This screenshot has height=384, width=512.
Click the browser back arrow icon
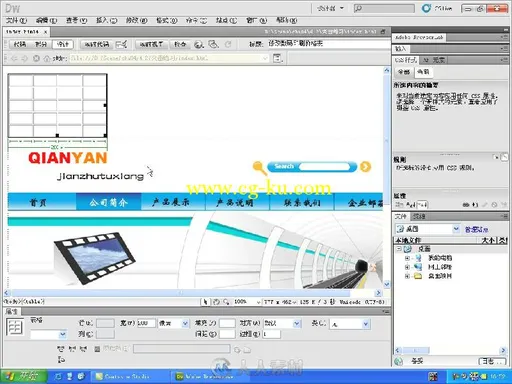(x=14, y=59)
